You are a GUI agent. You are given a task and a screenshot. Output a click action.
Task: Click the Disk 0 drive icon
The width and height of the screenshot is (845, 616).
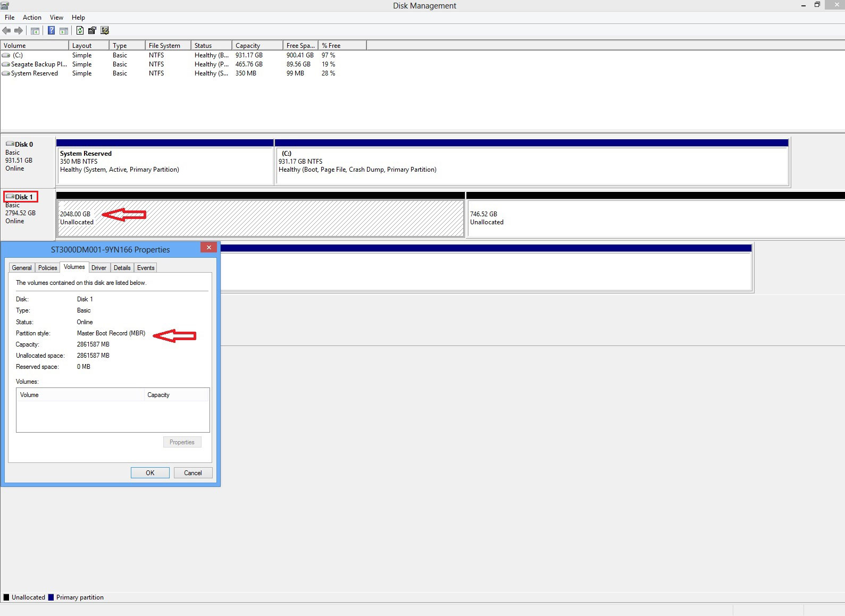click(x=10, y=144)
